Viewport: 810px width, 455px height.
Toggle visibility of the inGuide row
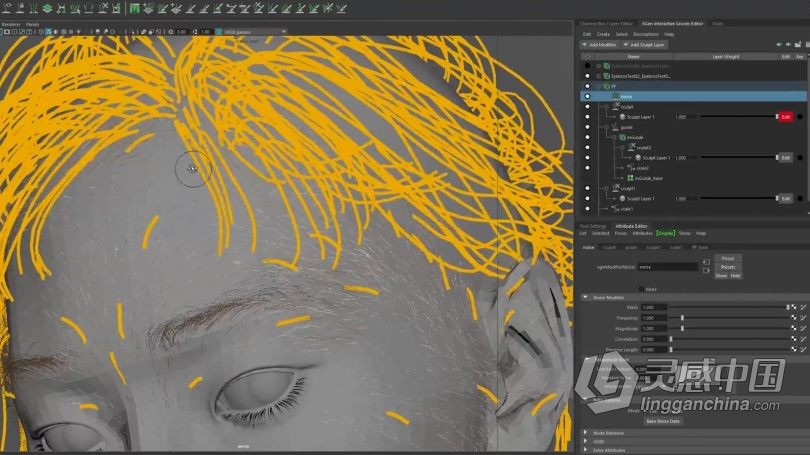point(587,137)
